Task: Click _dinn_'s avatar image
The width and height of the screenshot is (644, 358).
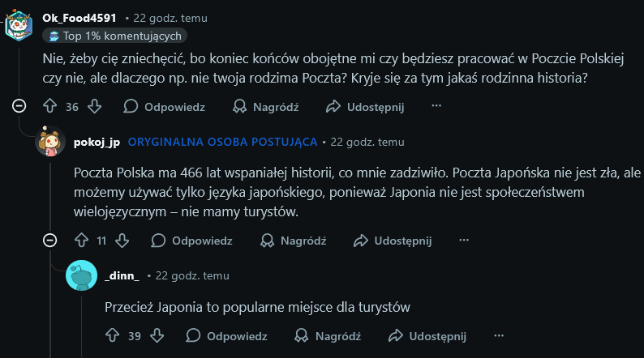Action: [81, 276]
